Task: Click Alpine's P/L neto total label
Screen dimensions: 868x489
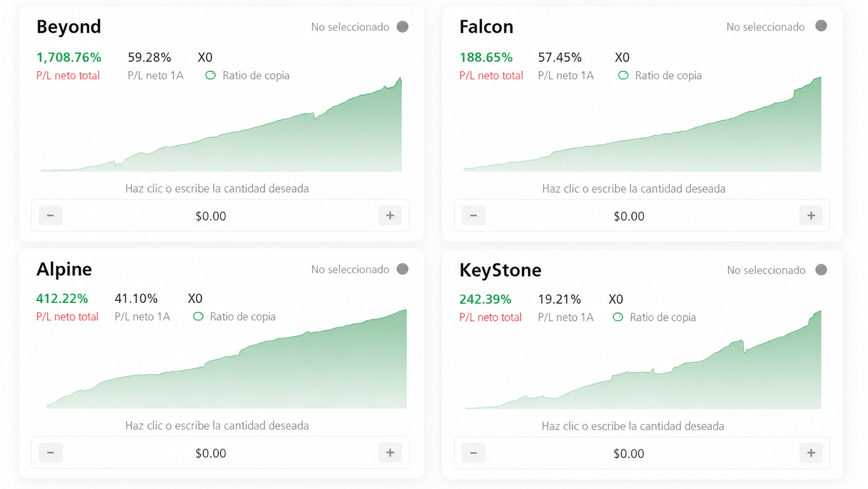Action: (x=67, y=316)
